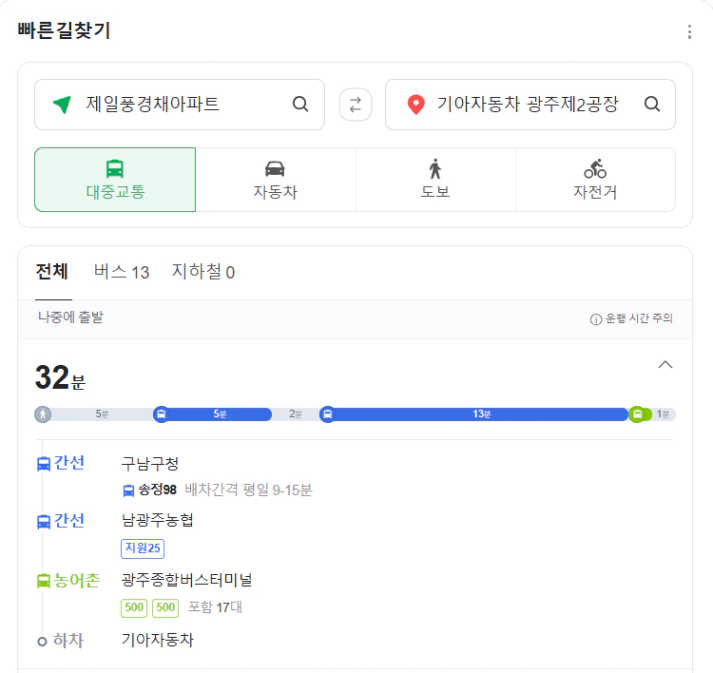Click the 지원25 bus number badge
Image resolution: width=713 pixels, height=673 pixels.
(142, 548)
